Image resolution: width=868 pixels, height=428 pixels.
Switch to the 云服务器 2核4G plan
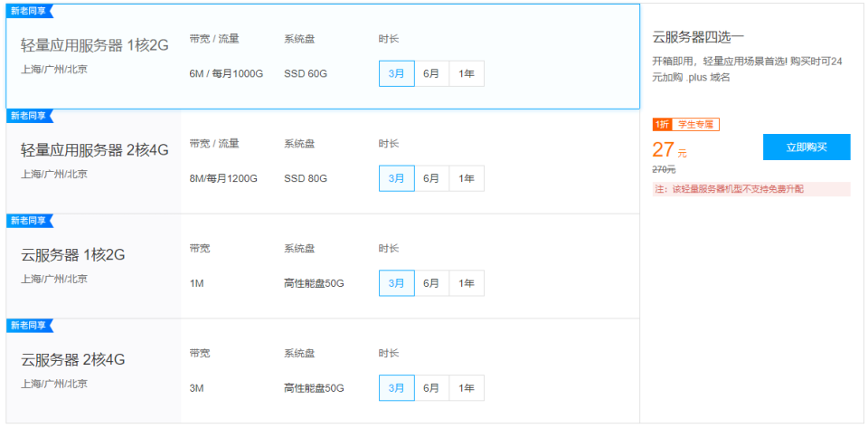[323, 370]
